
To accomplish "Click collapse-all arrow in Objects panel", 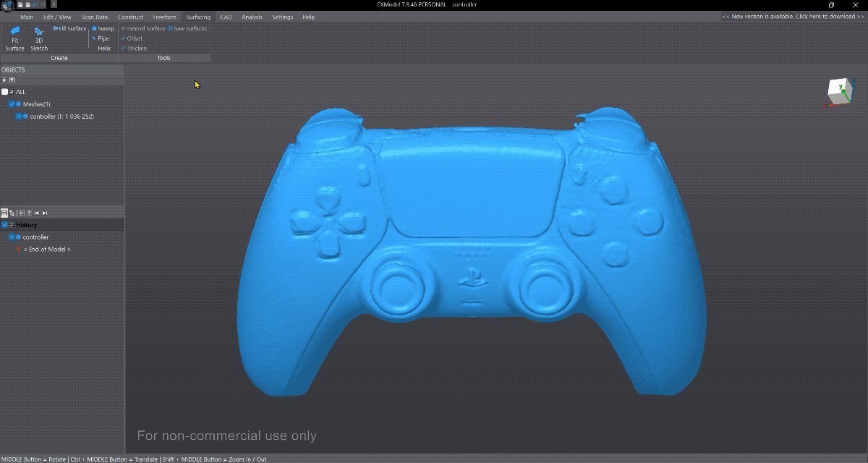I will tap(4, 80).
